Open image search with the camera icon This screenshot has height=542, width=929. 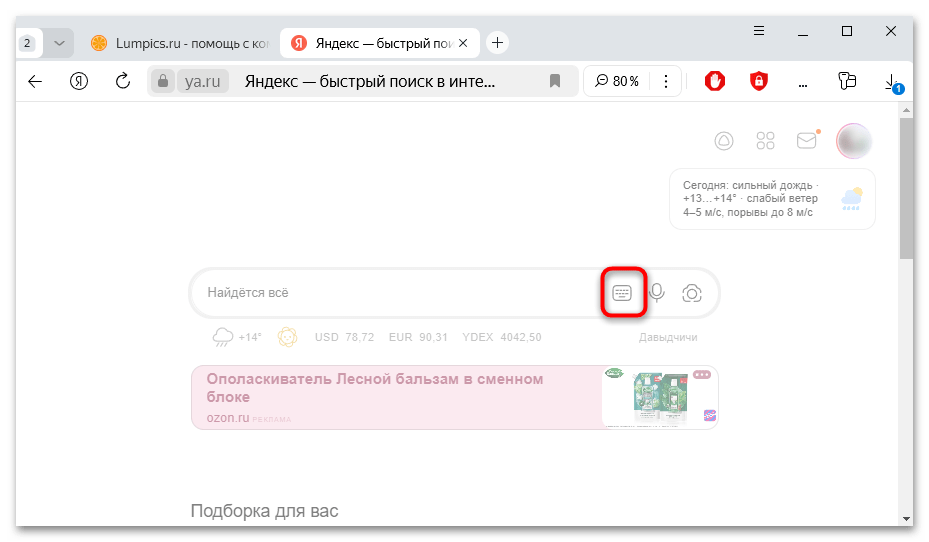point(691,293)
